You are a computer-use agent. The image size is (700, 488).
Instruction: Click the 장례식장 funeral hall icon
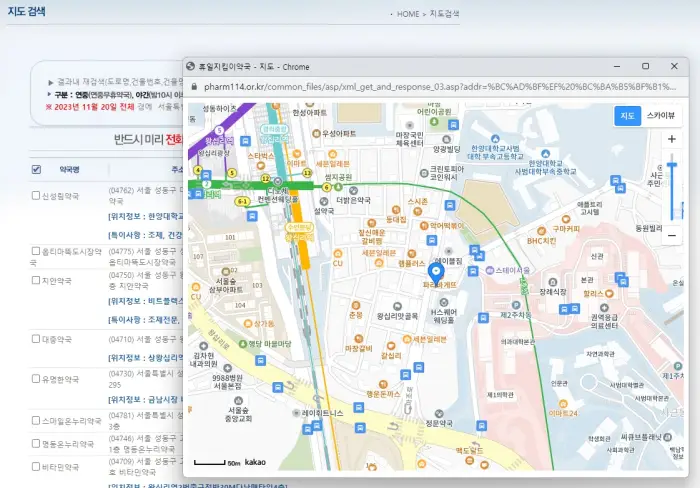(553, 282)
